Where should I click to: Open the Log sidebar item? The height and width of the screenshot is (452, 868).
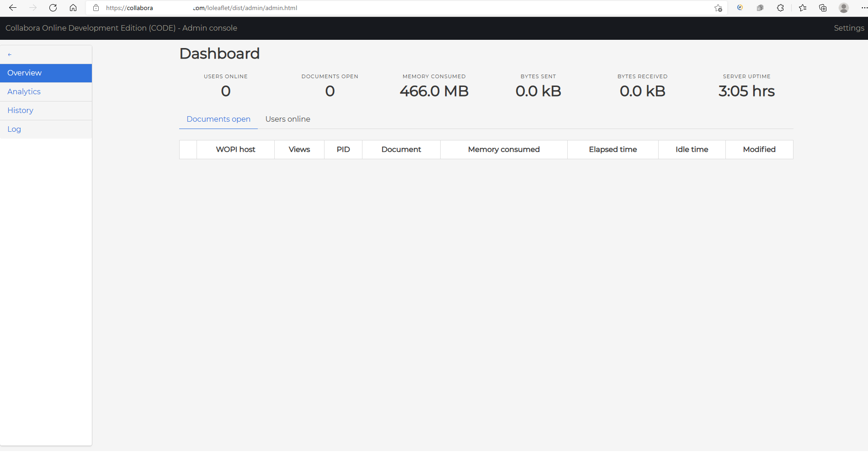coord(46,129)
